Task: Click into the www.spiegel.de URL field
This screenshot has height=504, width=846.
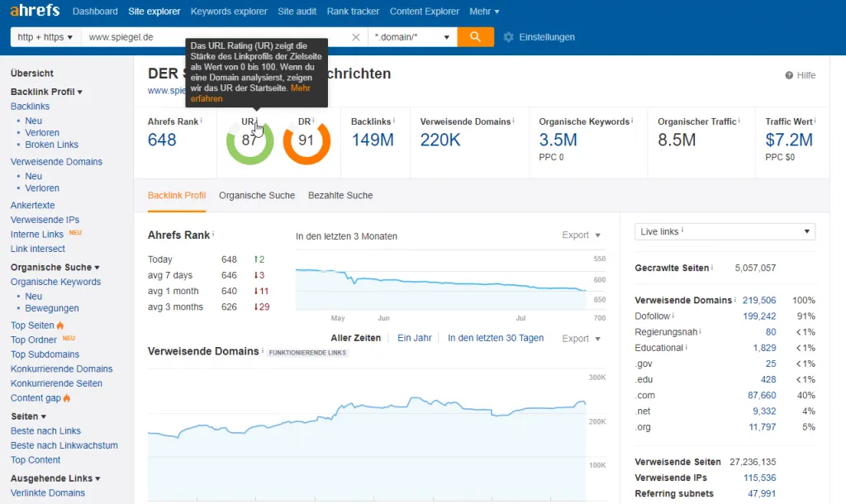Action: 216,37
